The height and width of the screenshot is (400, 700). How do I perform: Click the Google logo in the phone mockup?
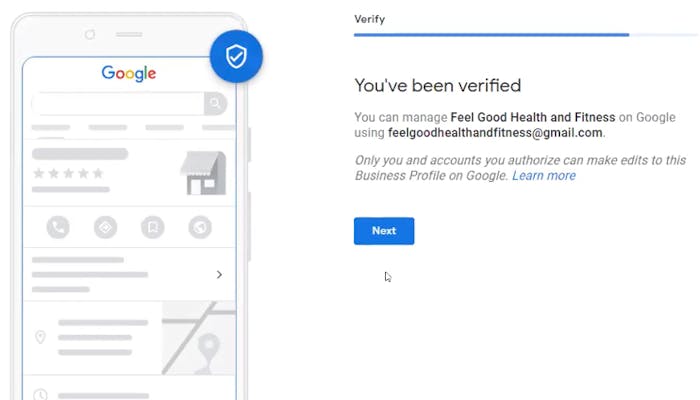pyautogui.click(x=129, y=73)
